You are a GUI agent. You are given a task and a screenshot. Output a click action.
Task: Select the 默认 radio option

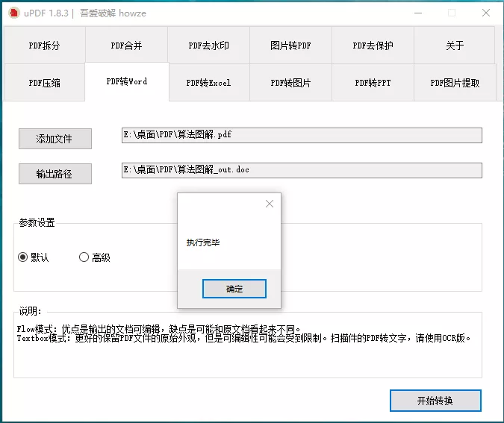coord(33,257)
